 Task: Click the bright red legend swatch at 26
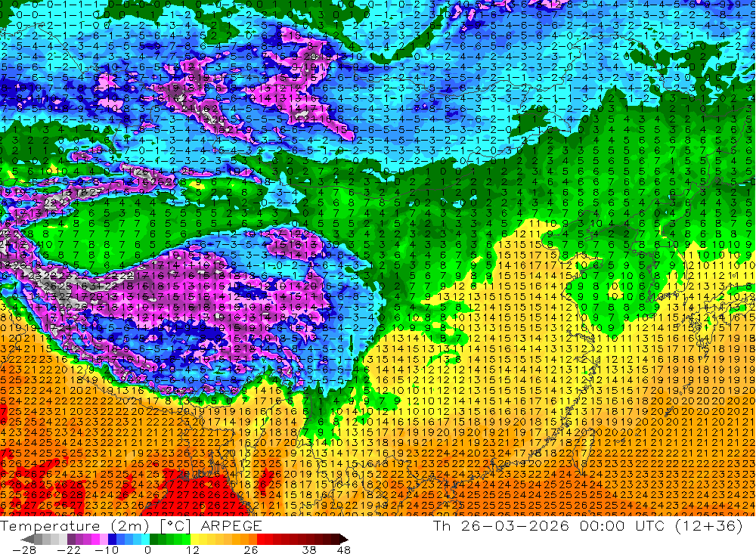click(x=261, y=540)
